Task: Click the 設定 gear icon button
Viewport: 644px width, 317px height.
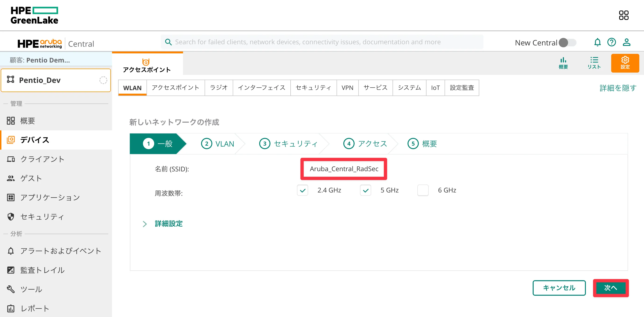Action: click(625, 63)
